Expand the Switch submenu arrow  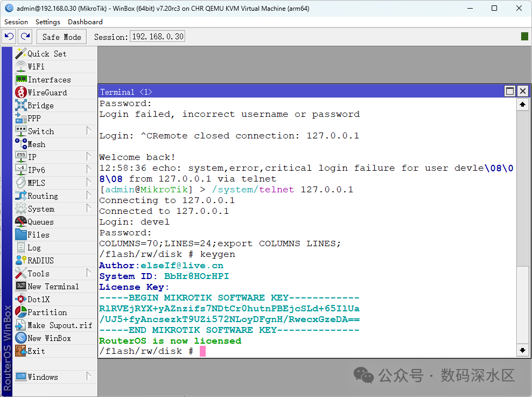coord(89,131)
